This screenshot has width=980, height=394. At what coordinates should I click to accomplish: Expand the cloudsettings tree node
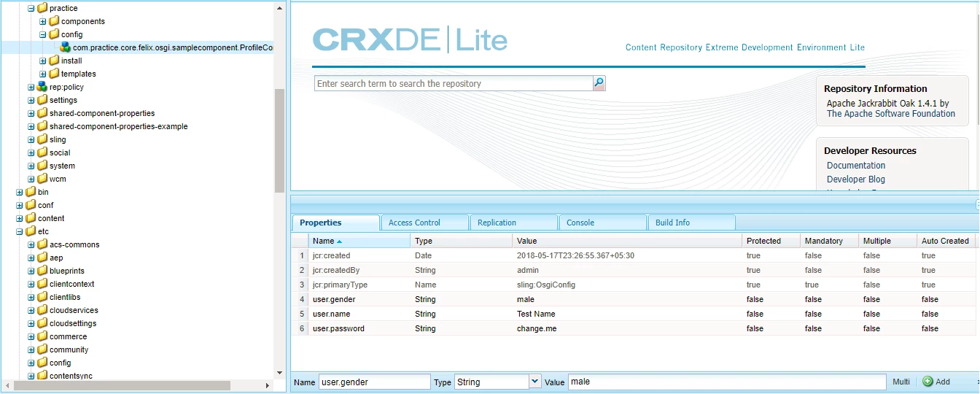pos(31,323)
